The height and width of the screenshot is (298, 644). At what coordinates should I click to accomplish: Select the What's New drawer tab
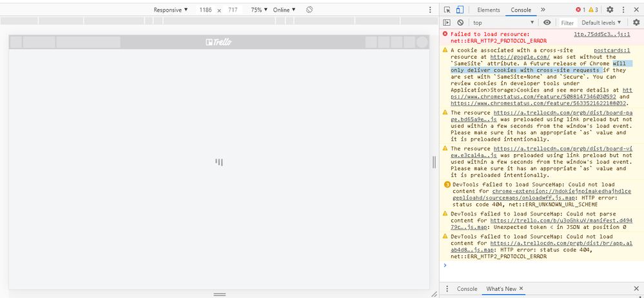(x=501, y=288)
